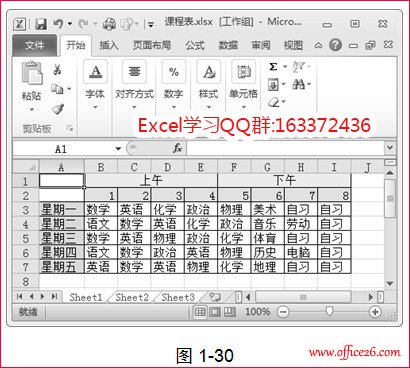Viewport: 410px width, 368px height.
Task: Select the 星期五 cell
Action: point(61,267)
